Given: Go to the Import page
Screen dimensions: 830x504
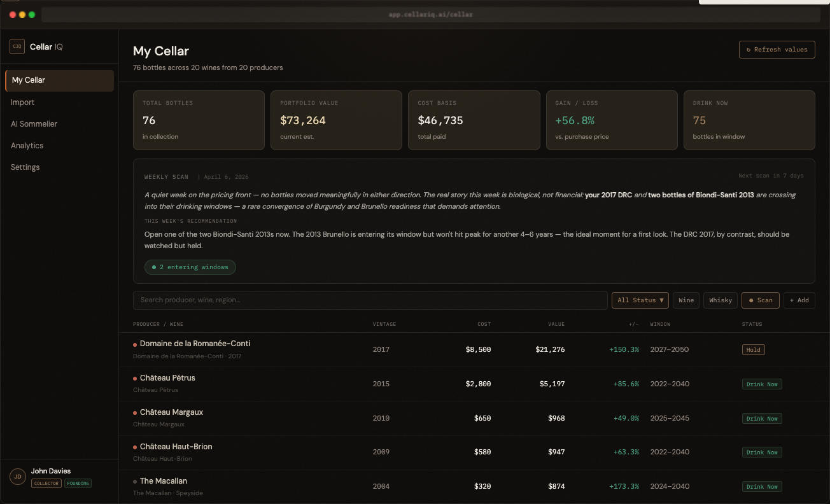Looking at the screenshot, I should pos(23,102).
